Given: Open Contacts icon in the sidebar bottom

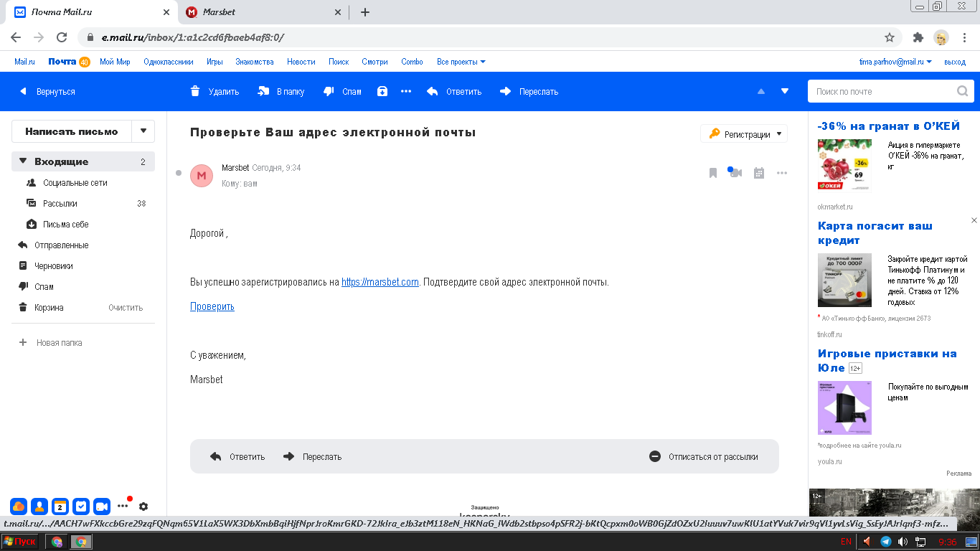Looking at the screenshot, I should (39, 506).
